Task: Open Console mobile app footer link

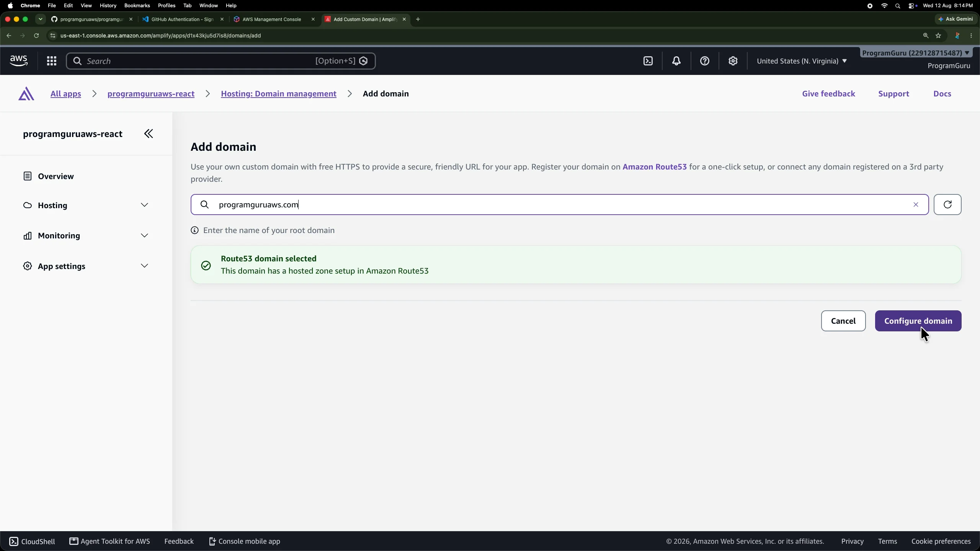Action: point(245,541)
